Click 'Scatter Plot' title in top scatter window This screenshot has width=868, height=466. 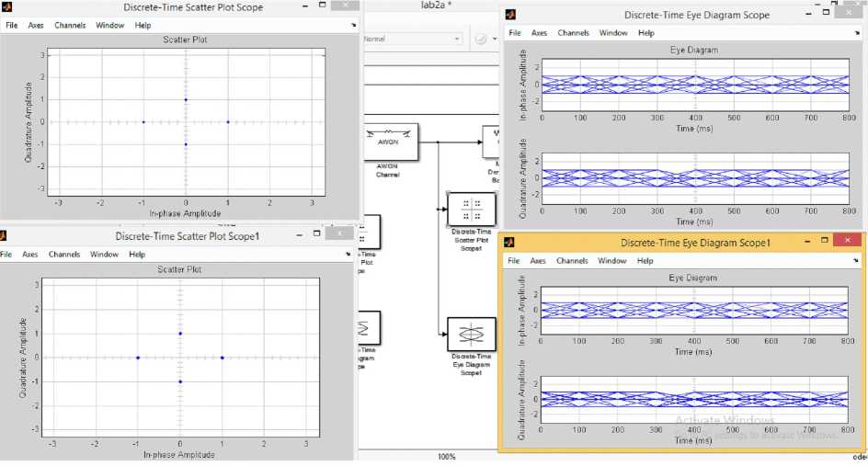185,40
